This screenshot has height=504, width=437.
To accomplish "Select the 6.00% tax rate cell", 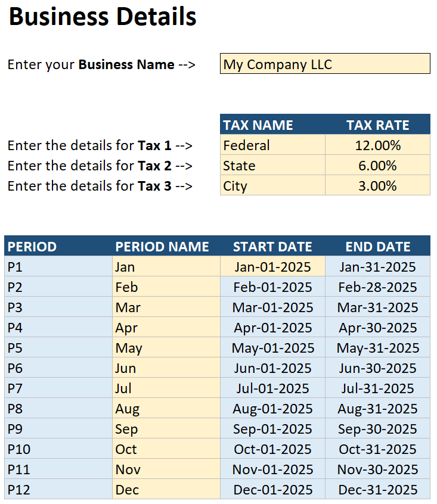I will point(377,166).
